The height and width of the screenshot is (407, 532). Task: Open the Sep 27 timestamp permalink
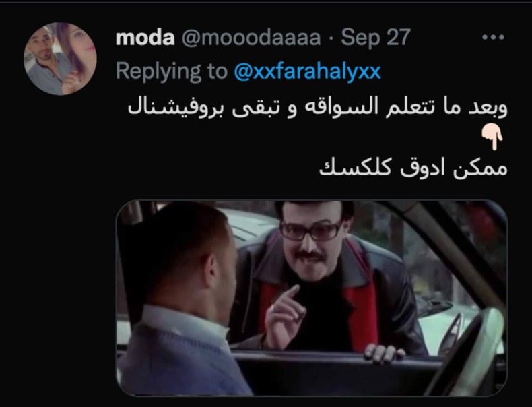click(x=376, y=37)
